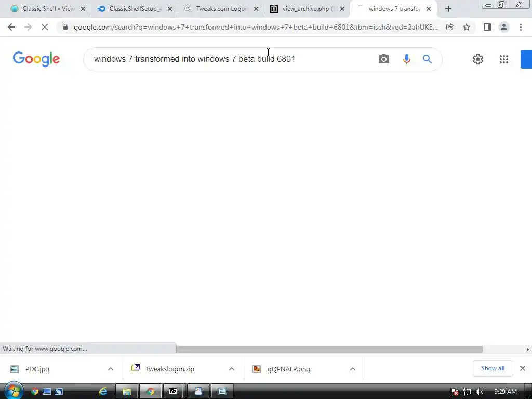This screenshot has width=532, height=399.
Task: Open Google quick settings gear
Action: 478,59
